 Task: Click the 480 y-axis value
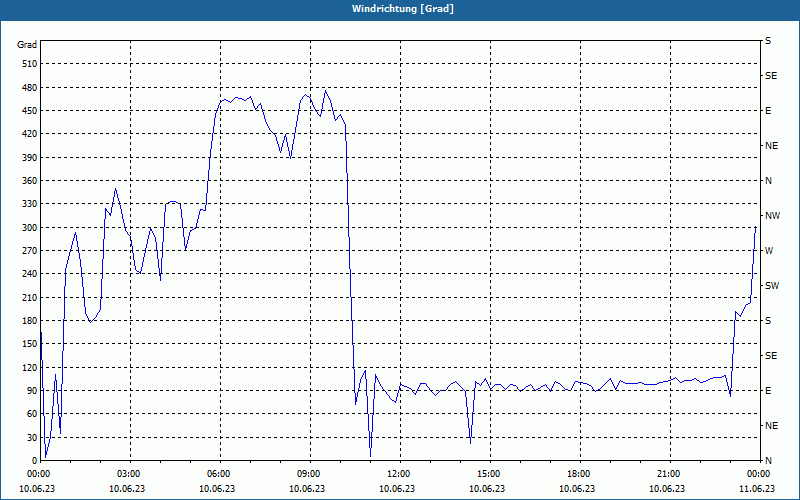(30, 88)
